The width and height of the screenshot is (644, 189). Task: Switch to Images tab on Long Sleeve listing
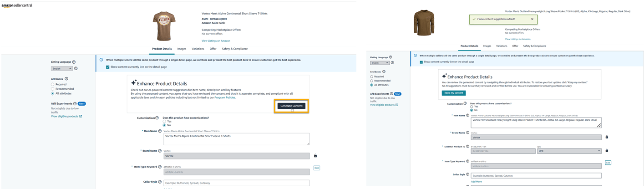[x=487, y=46]
